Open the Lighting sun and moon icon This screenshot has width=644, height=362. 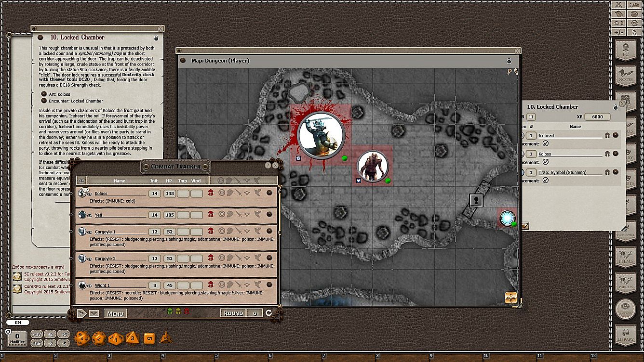(x=618, y=23)
